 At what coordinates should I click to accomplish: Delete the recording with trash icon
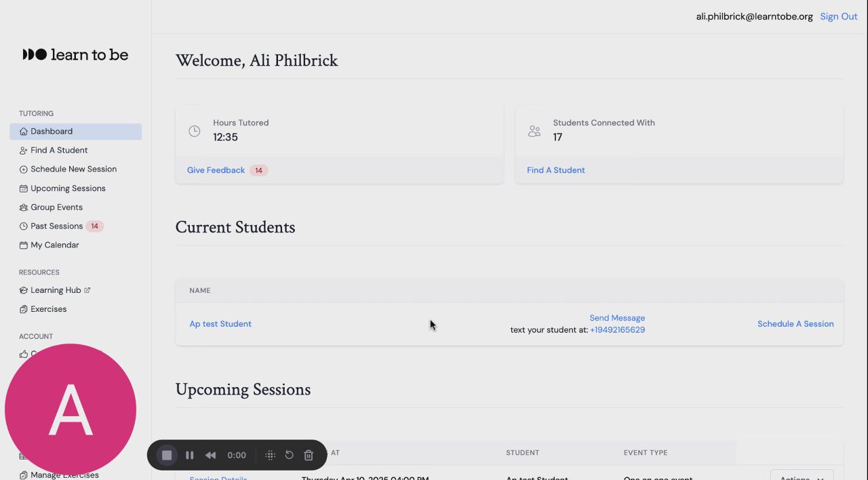[x=309, y=456]
